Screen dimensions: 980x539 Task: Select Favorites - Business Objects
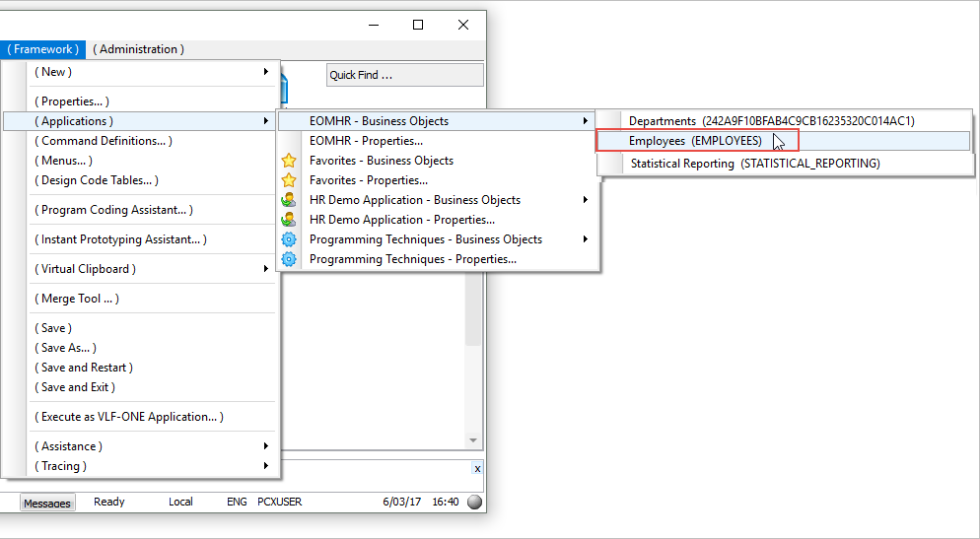[438, 161]
